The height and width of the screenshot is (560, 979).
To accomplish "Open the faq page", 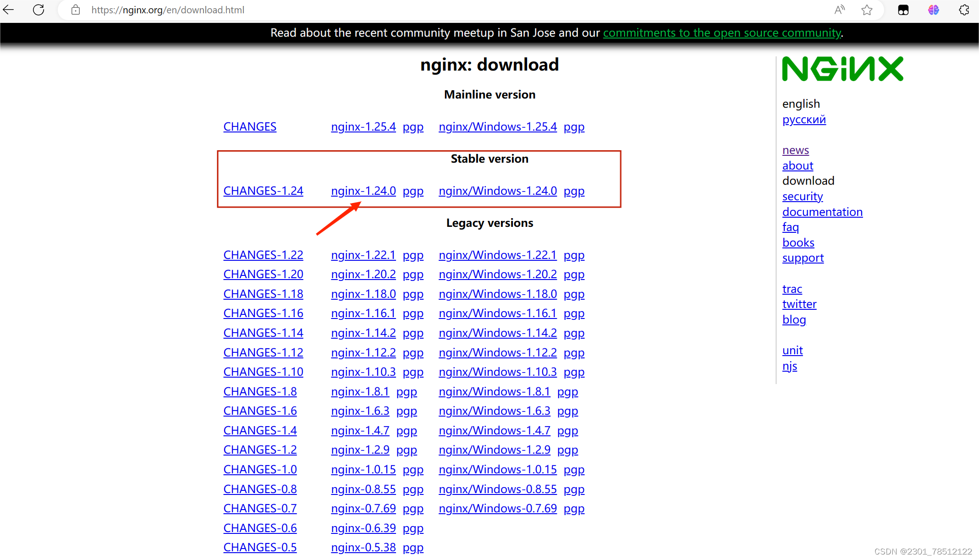I will (790, 227).
